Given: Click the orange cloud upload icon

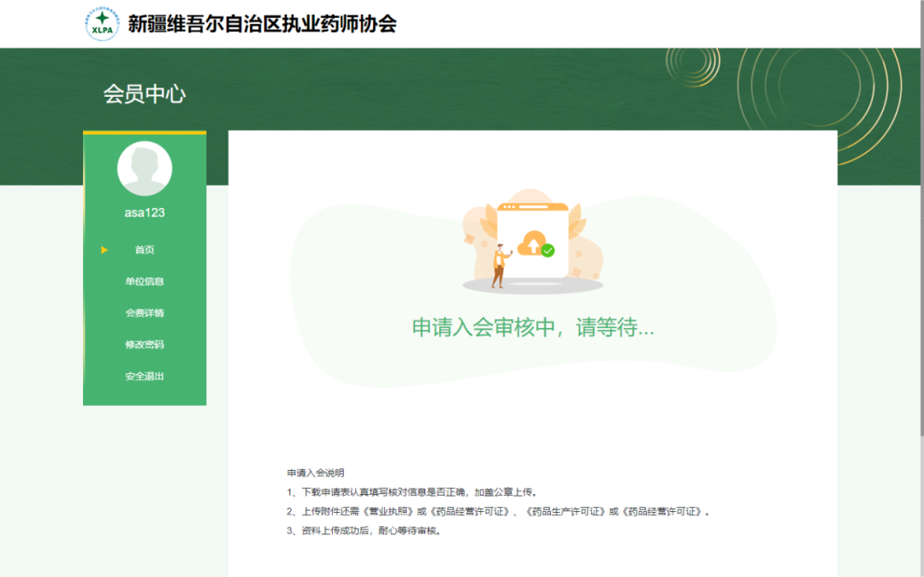Looking at the screenshot, I should 532,243.
